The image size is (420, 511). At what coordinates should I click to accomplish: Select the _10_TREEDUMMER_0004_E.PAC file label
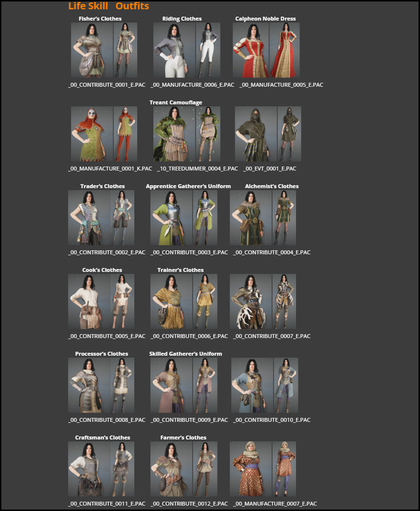tap(198, 169)
